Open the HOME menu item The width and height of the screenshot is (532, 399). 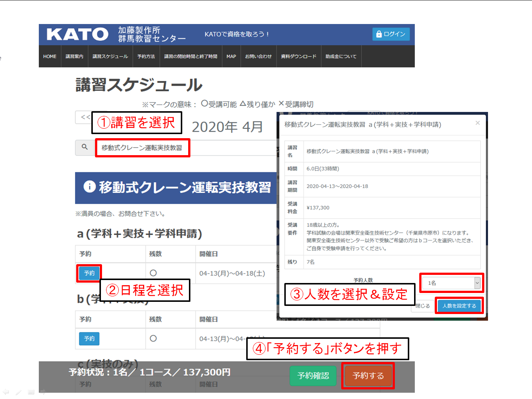click(50, 57)
